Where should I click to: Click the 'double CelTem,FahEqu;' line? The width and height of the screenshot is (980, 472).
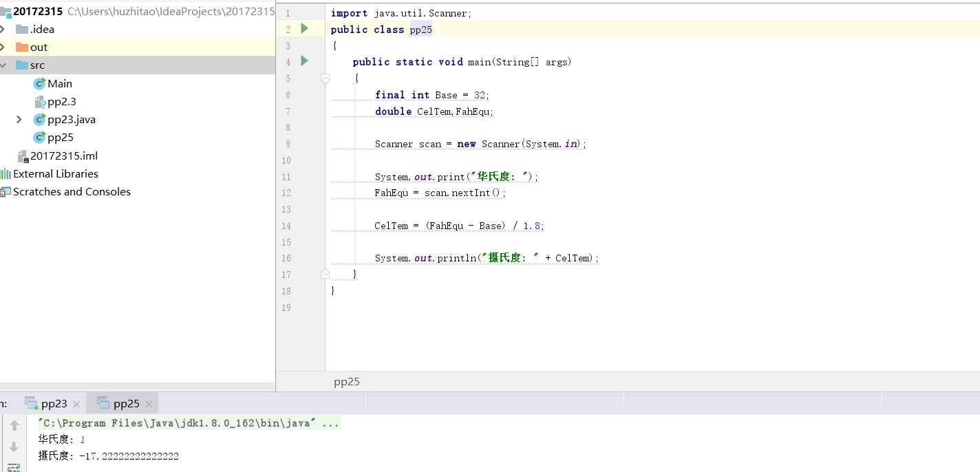click(x=434, y=111)
